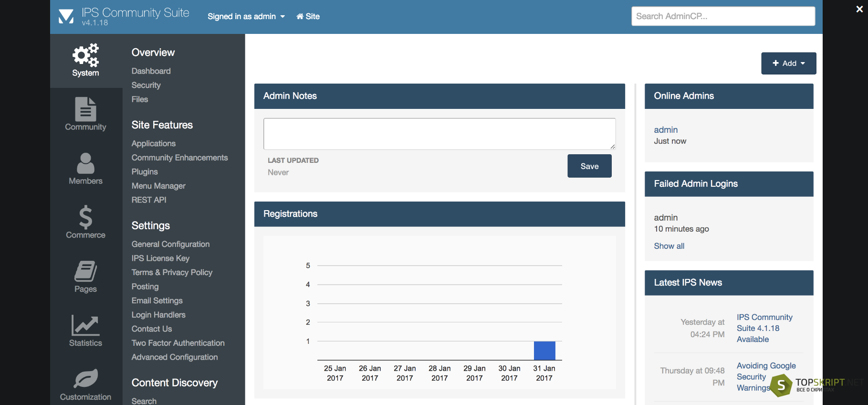Open Menu Manager
This screenshot has width=868, height=405.
(x=158, y=186)
